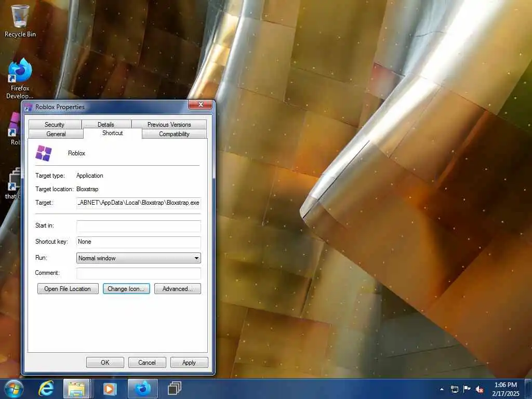The width and height of the screenshot is (532, 399).
Task: Click the network tray icon
Action: pos(454,389)
